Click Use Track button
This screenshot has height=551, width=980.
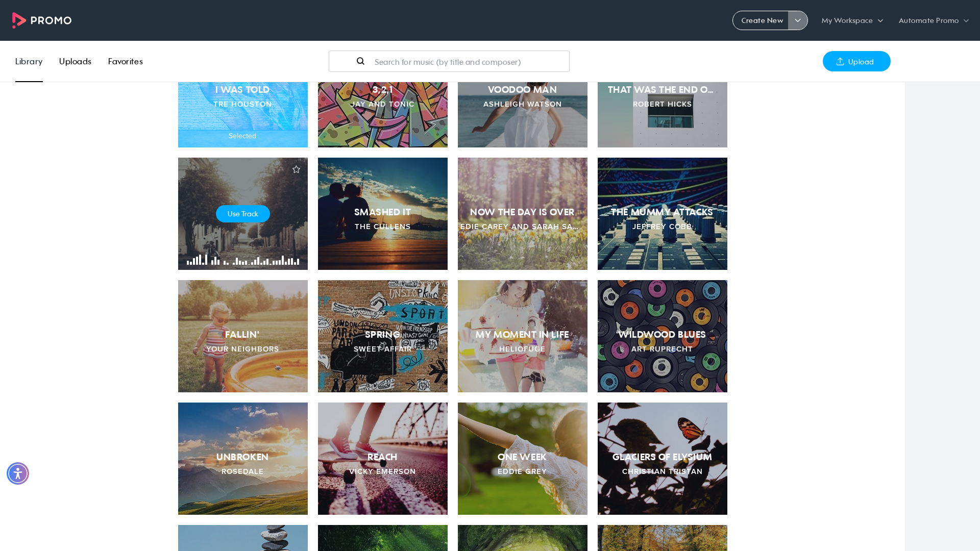(243, 214)
